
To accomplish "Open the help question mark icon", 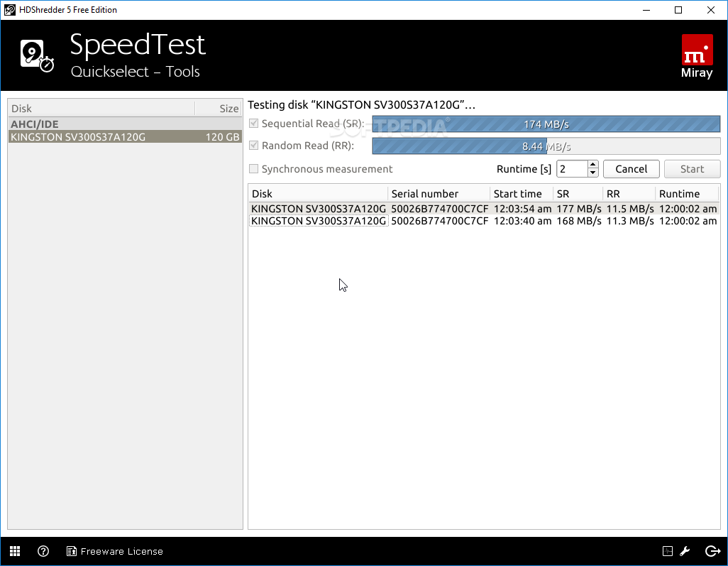I will coord(43,551).
